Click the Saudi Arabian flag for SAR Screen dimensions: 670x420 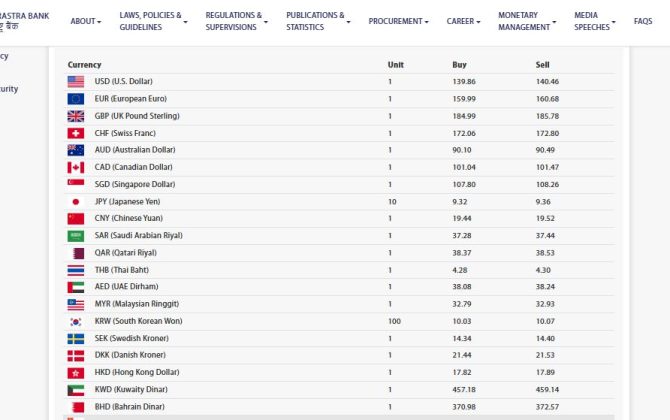click(76, 236)
